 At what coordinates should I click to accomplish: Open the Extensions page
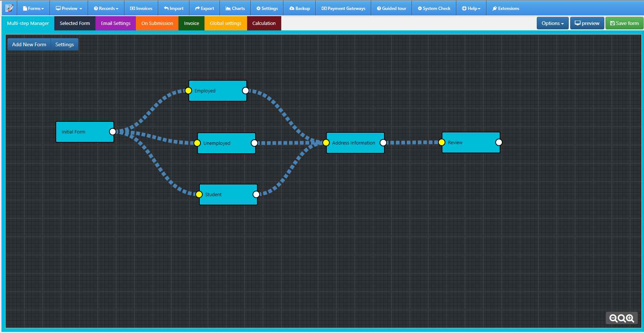[506, 8]
